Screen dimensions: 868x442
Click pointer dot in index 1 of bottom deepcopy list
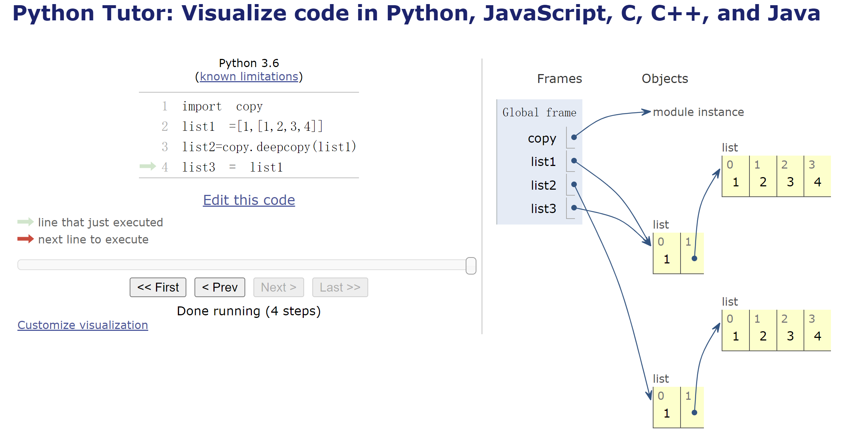click(694, 413)
